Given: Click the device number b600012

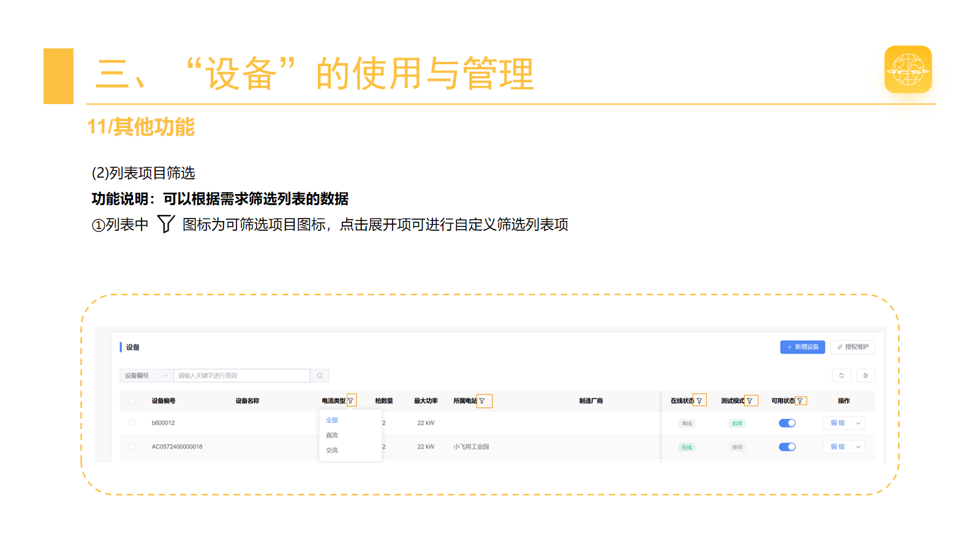Looking at the screenshot, I should coord(164,423).
